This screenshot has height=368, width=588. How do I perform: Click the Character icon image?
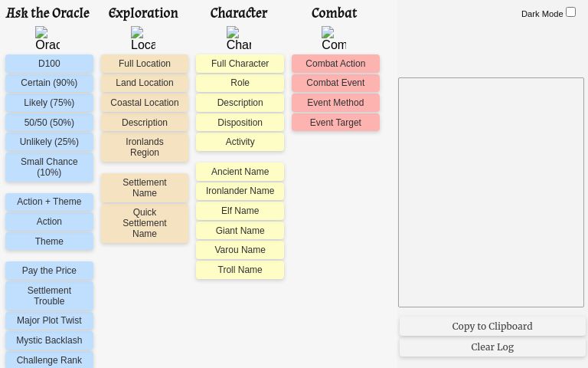239,38
